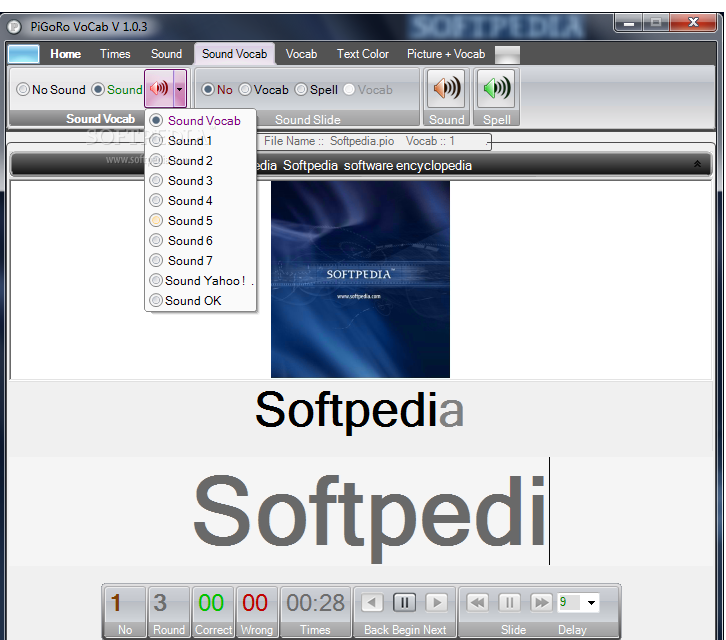The width and height of the screenshot is (726, 640).
Task: Click the Times display 00:28
Action: click(x=315, y=611)
